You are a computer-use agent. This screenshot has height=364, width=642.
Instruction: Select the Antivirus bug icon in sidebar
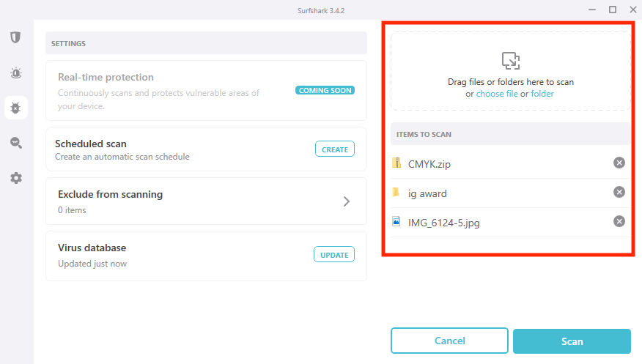15,108
